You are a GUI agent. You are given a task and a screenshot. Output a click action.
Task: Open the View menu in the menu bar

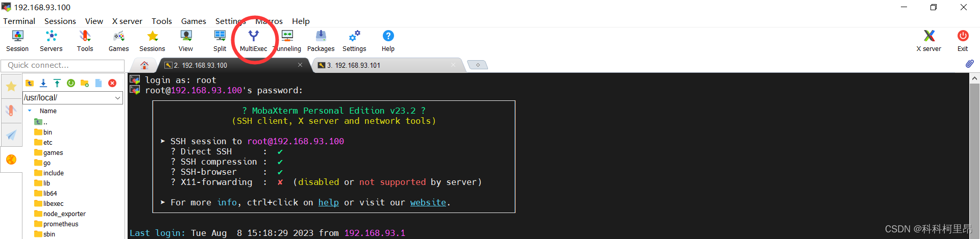(x=94, y=21)
